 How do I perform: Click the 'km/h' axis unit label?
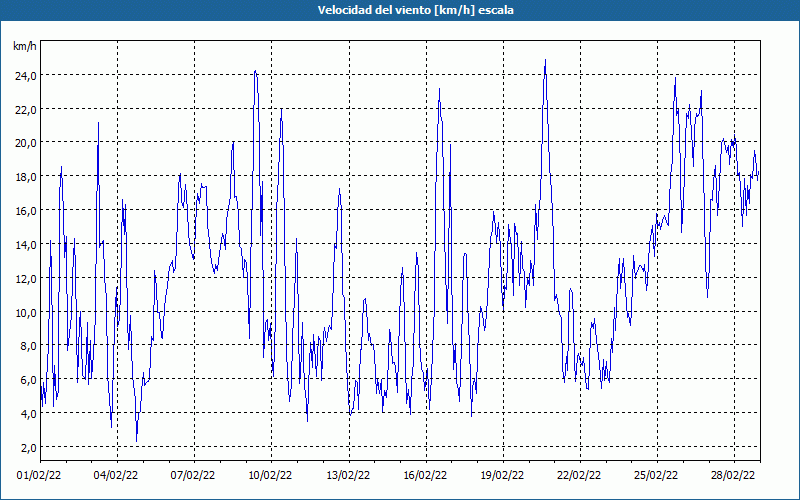(24, 46)
